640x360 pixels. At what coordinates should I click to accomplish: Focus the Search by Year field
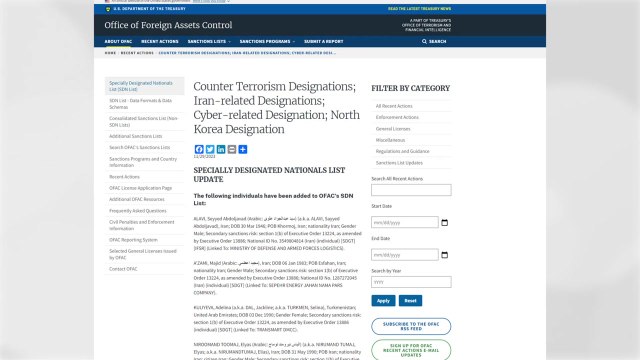coord(411,282)
